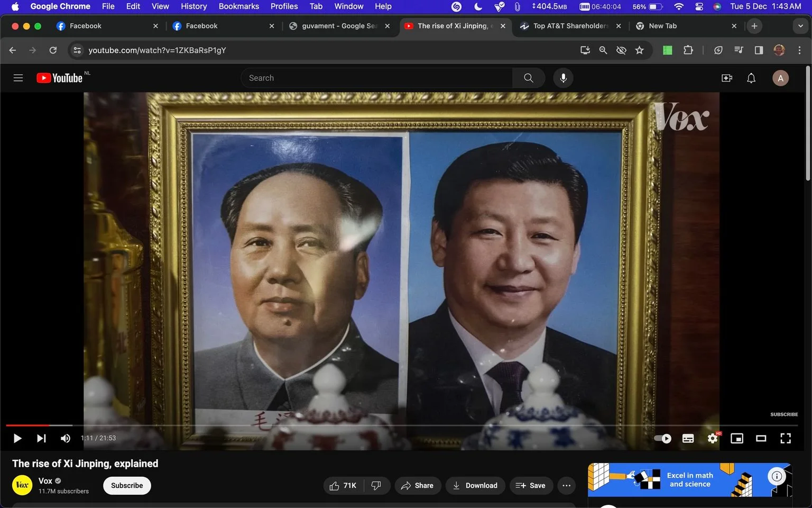The width and height of the screenshot is (812, 508).
Task: Toggle subtitles closed captions
Action: [x=688, y=438]
